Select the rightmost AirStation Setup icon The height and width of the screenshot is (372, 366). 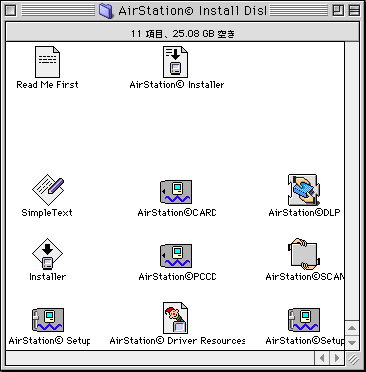[x=304, y=320]
